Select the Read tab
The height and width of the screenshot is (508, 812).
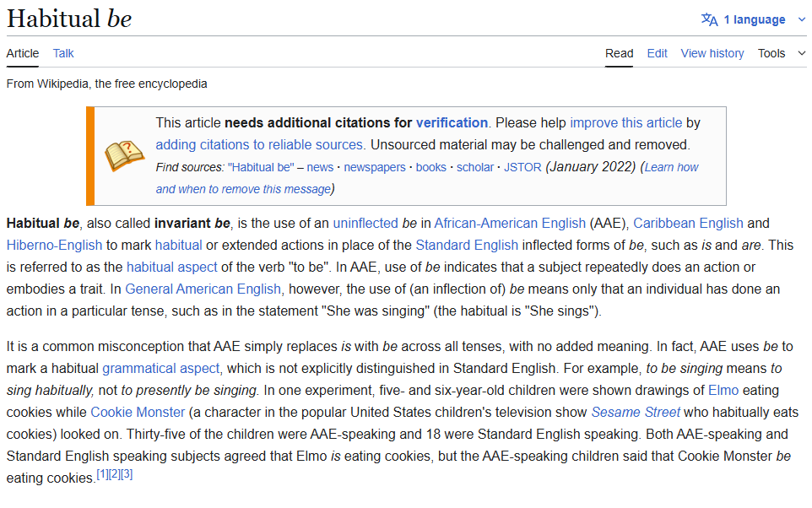(x=620, y=53)
